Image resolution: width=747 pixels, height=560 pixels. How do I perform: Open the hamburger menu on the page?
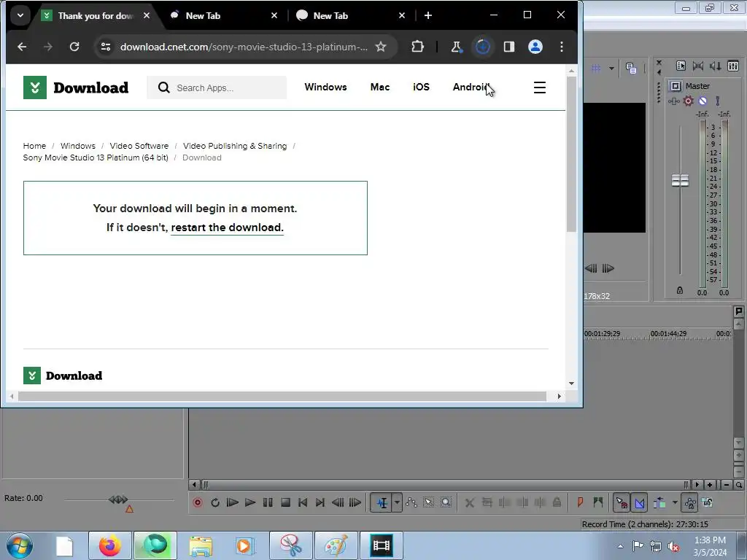(539, 87)
